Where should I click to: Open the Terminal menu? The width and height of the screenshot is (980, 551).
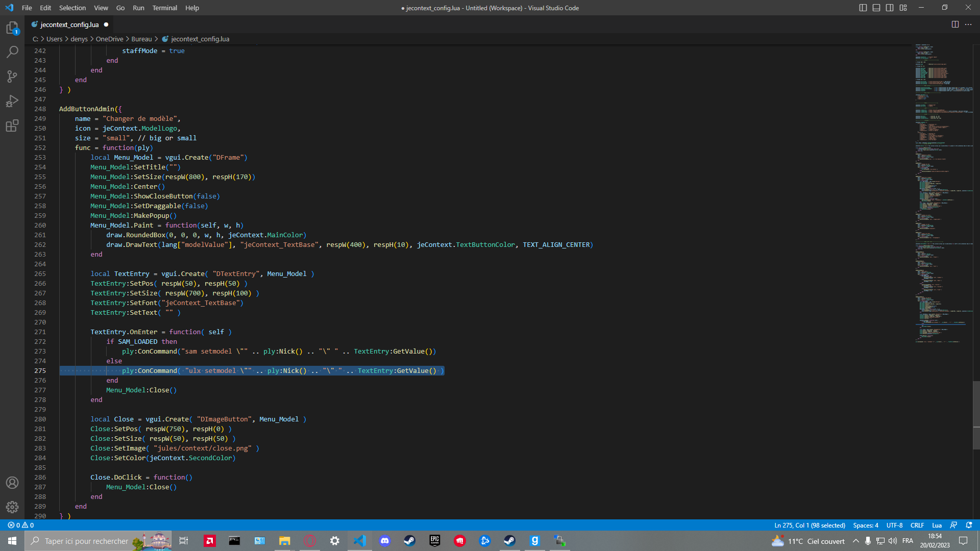[165, 8]
